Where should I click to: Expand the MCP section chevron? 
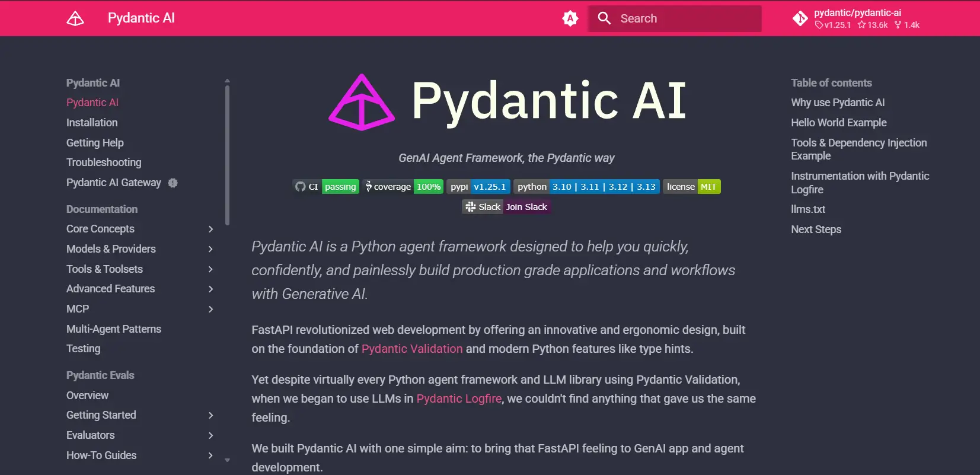210,309
